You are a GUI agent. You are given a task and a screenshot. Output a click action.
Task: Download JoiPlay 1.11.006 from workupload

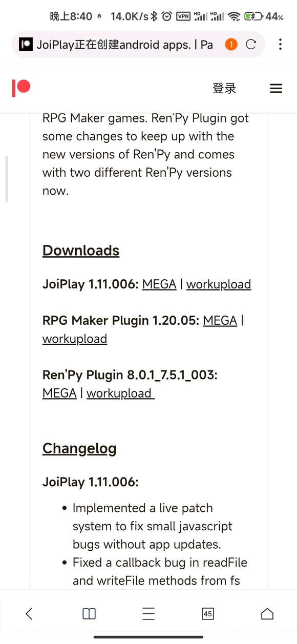coord(219,284)
